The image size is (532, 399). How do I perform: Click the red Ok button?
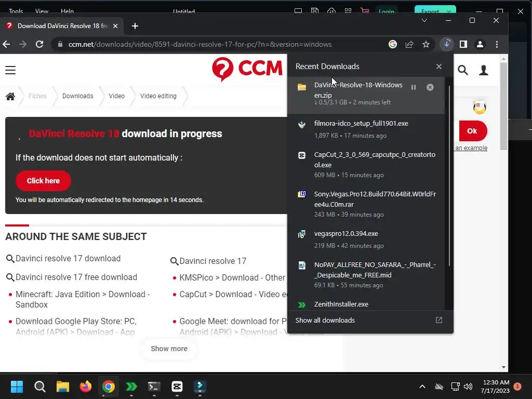click(x=473, y=130)
